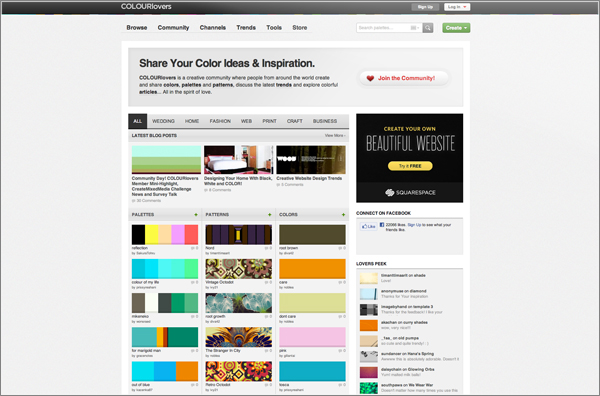Click the comment icon on the root brown color
Image resolution: width=600 pixels, height=396 pixels.
tap(340, 248)
